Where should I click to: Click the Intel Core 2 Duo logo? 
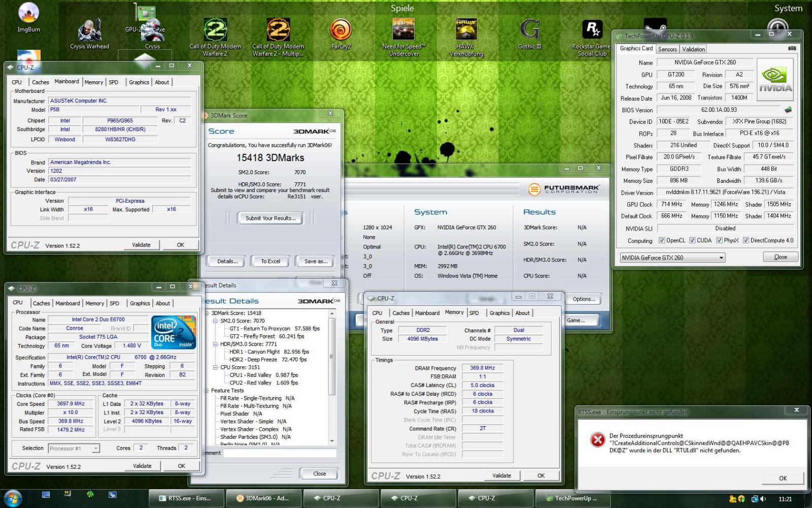pos(174,332)
